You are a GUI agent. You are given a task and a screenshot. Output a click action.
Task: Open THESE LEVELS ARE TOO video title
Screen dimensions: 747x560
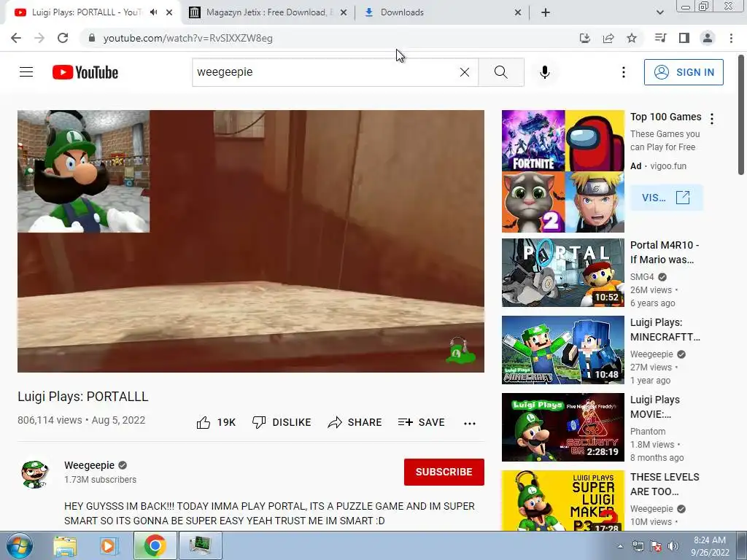(665, 484)
